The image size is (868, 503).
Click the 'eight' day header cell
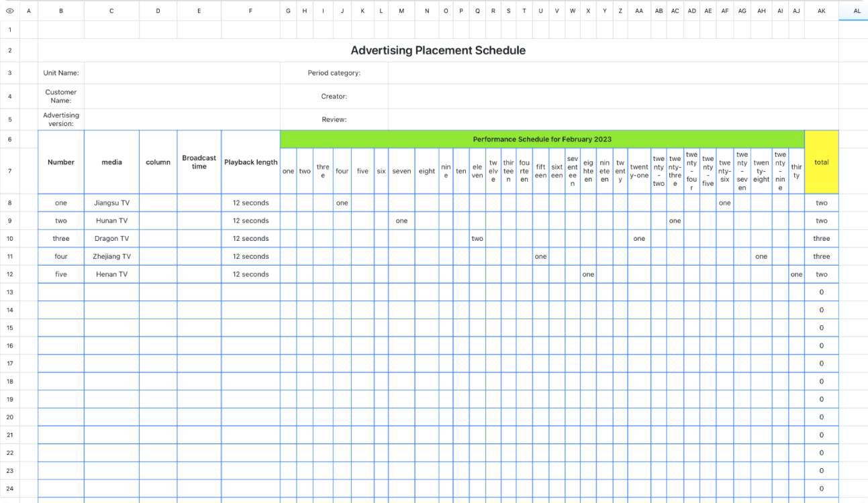(x=427, y=171)
